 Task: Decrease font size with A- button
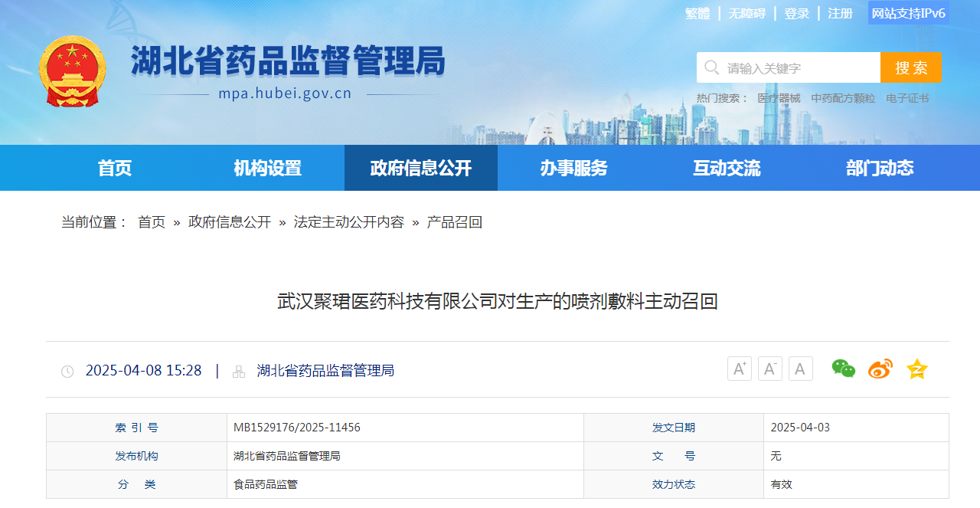pos(769,369)
